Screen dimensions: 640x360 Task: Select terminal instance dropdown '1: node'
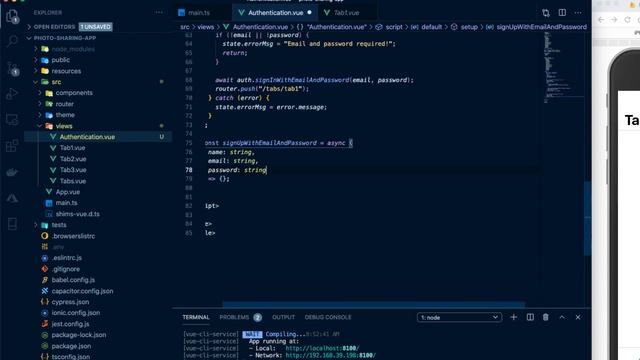tap(459, 317)
